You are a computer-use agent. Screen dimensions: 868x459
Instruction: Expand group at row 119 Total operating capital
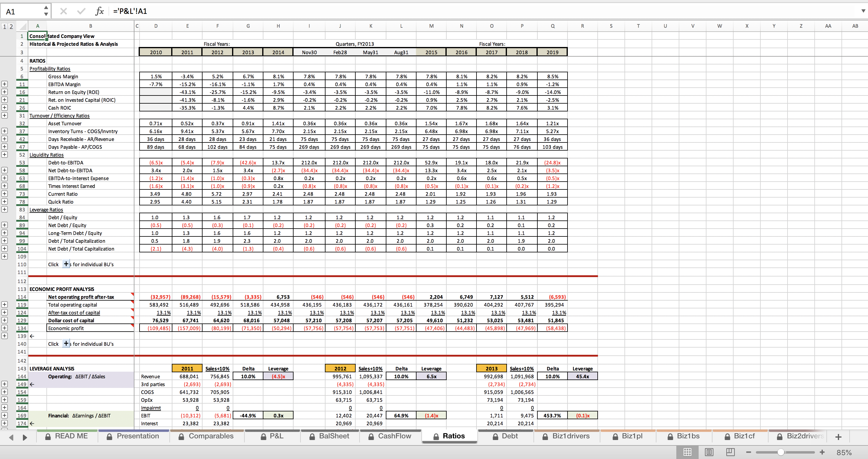point(5,304)
